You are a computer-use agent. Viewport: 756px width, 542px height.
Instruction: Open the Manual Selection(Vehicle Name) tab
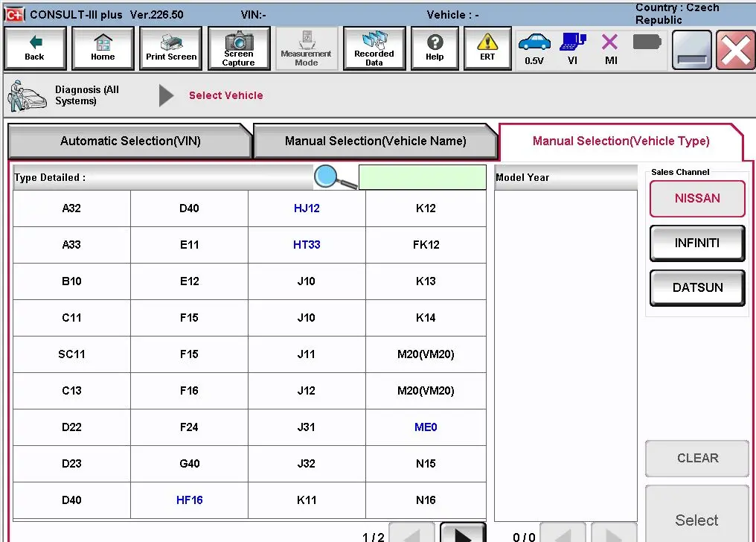point(376,141)
